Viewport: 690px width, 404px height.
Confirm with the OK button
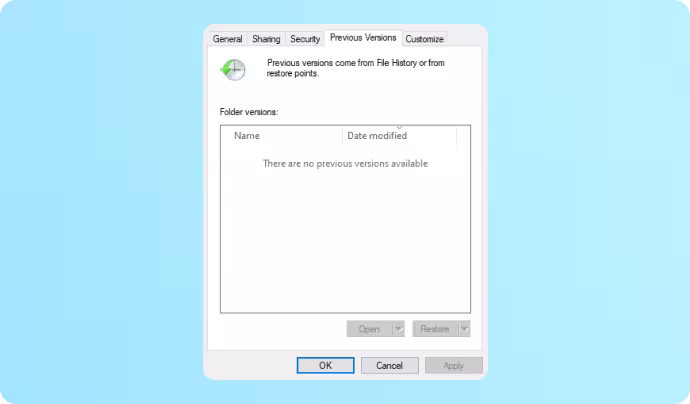(x=326, y=365)
